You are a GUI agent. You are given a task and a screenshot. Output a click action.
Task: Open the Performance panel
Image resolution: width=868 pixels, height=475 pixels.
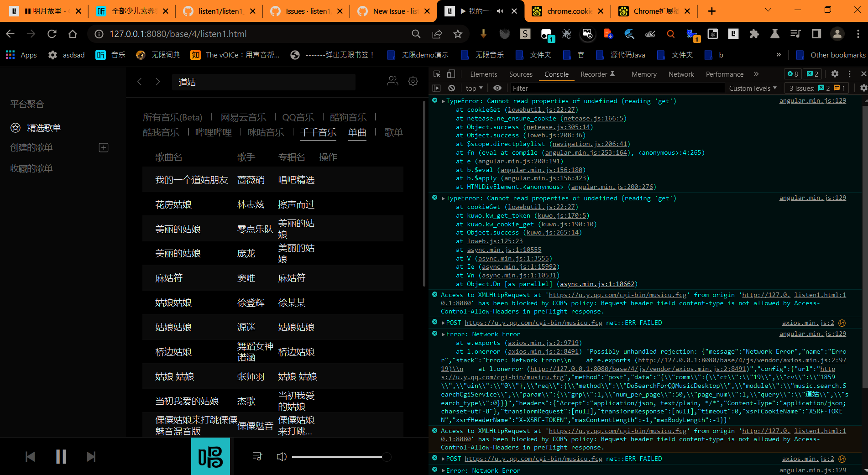(724, 74)
